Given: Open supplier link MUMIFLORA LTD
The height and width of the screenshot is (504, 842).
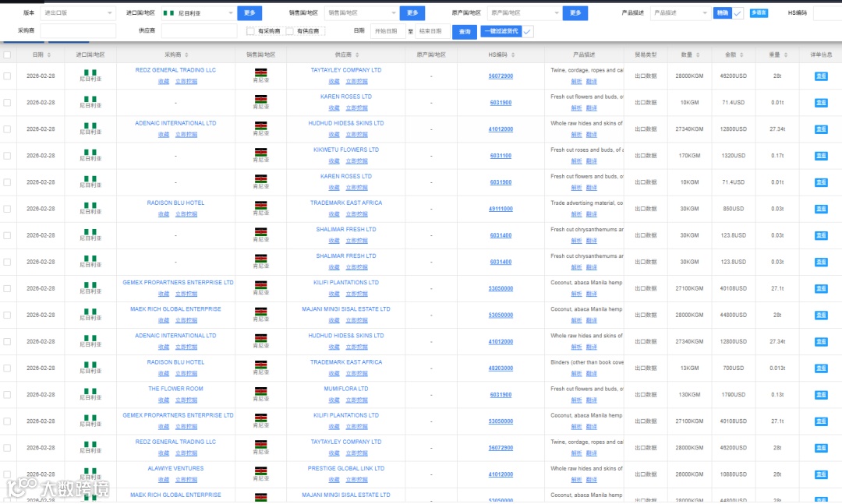Looking at the screenshot, I should [346, 389].
